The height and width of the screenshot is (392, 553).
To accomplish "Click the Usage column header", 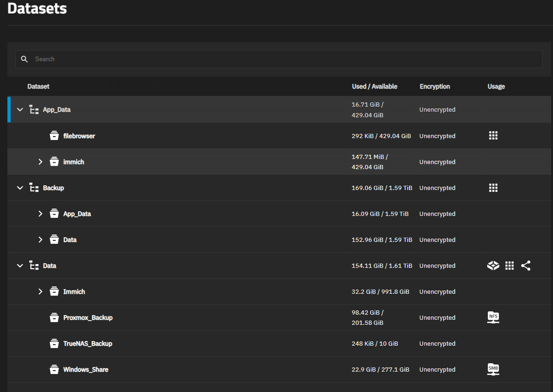I will (496, 87).
